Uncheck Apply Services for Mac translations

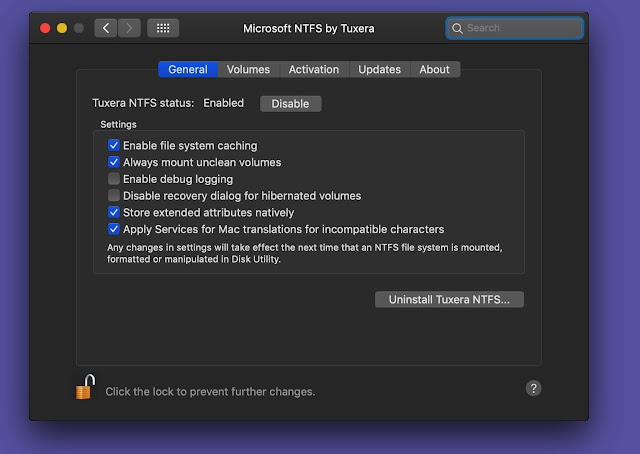pos(114,229)
